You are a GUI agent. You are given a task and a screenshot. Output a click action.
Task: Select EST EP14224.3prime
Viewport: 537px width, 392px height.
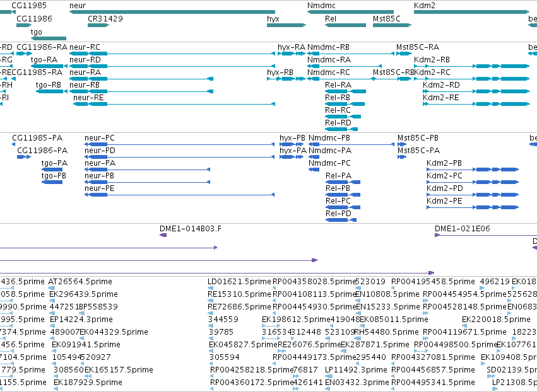pos(81,320)
